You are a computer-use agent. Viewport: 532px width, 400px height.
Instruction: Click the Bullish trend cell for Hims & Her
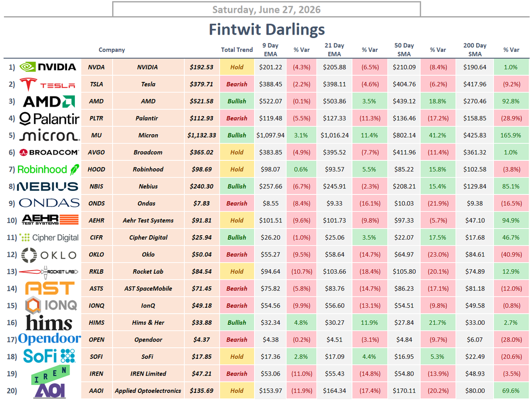237,322
